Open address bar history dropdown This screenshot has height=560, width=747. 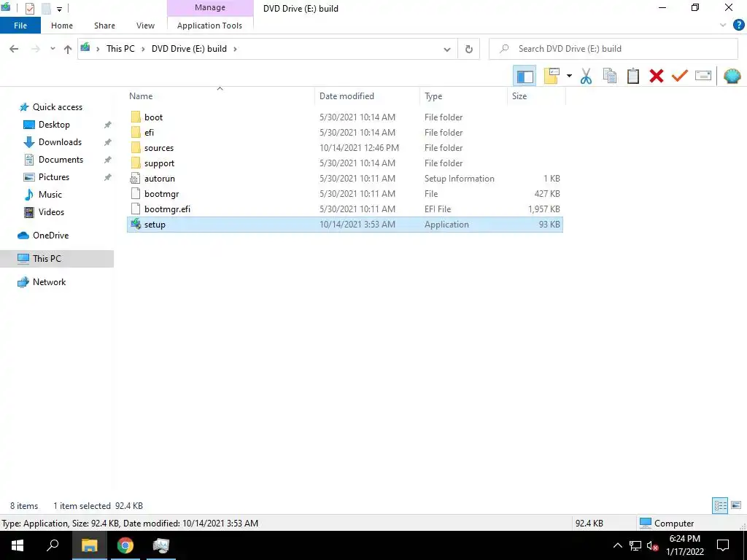[447, 49]
